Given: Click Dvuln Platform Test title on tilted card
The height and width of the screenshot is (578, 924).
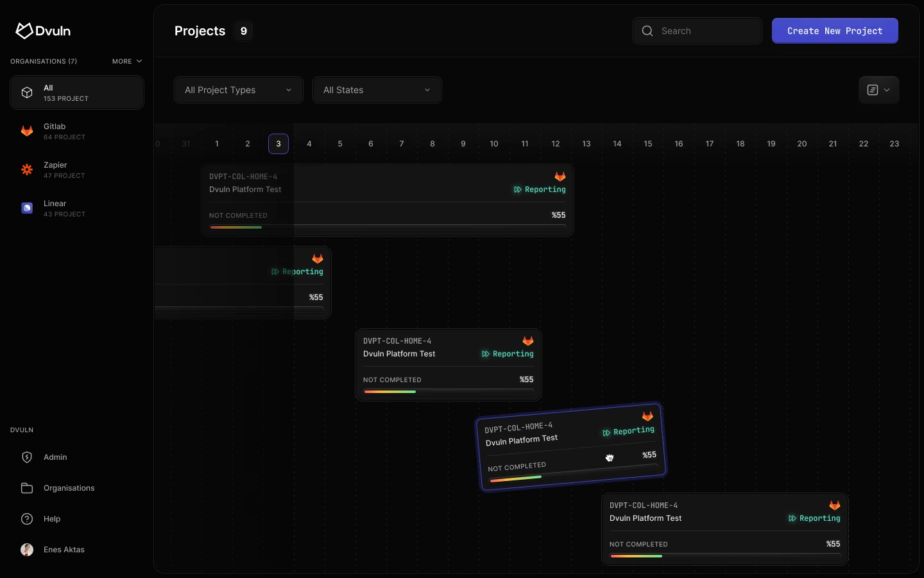Looking at the screenshot, I should coord(522,440).
